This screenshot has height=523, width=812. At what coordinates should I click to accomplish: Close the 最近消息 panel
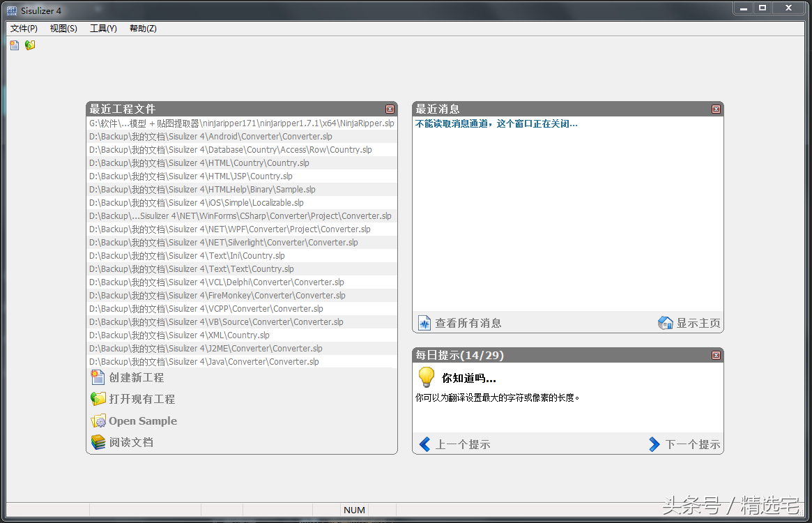717,109
